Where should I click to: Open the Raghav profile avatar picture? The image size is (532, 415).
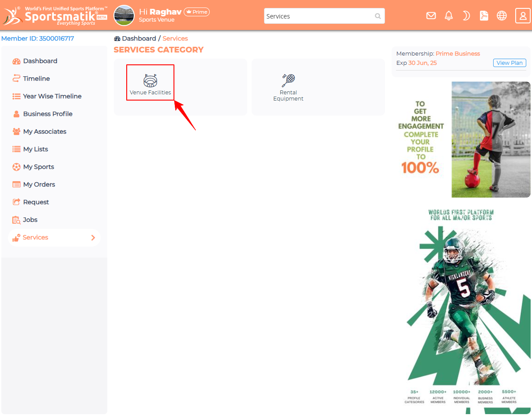(x=124, y=15)
